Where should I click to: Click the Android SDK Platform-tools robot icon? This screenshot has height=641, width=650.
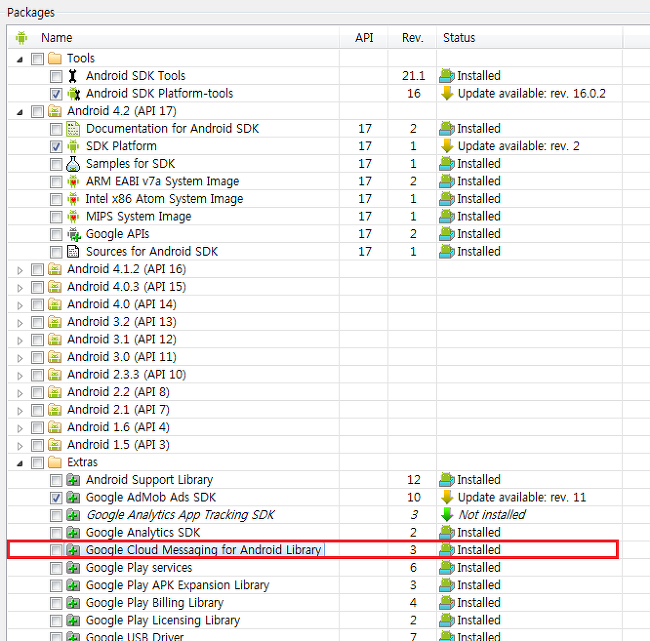click(x=74, y=94)
